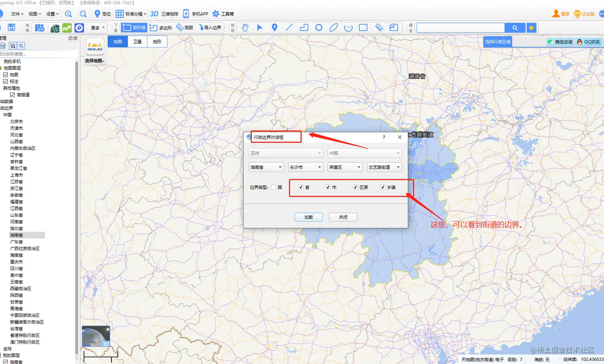Switch to the 地图 map tab
The height and width of the screenshot is (364, 604).
coord(117,42)
